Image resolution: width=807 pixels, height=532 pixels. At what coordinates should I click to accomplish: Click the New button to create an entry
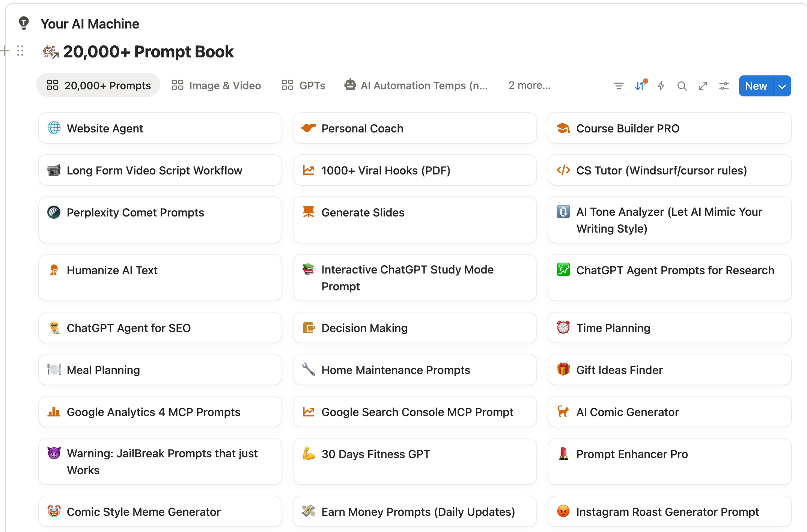[x=756, y=86]
